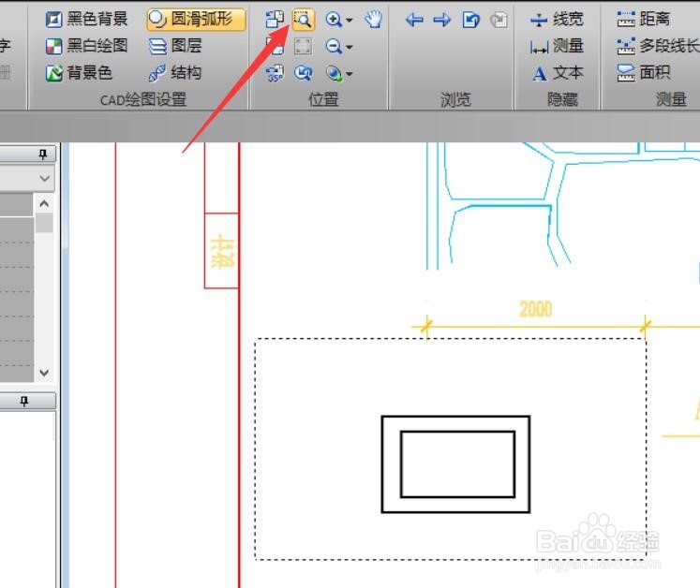The height and width of the screenshot is (588, 700).
Task: Select the 多段线长 polyline length tool
Action: (x=658, y=46)
